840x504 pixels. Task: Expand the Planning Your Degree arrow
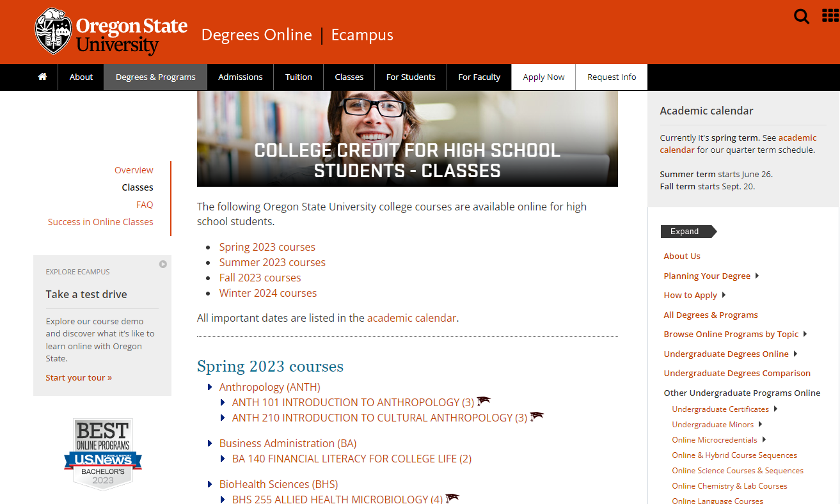coord(757,276)
